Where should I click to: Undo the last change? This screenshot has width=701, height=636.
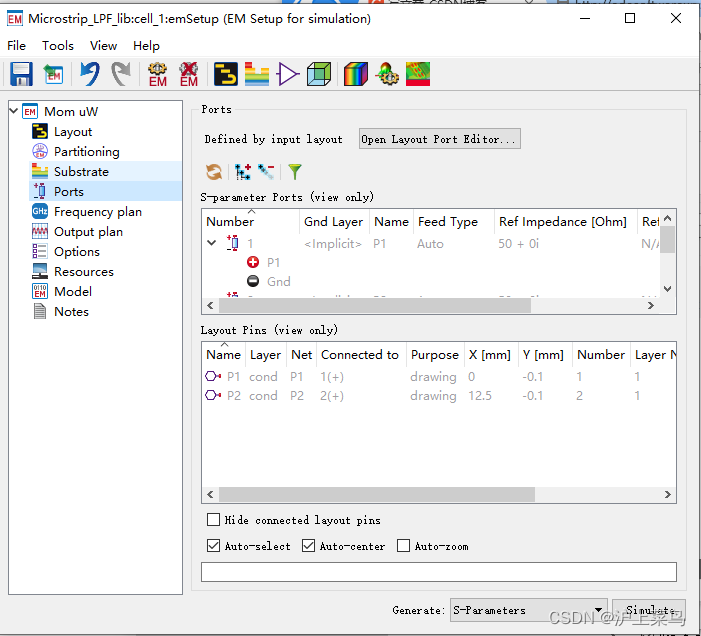tap(90, 74)
